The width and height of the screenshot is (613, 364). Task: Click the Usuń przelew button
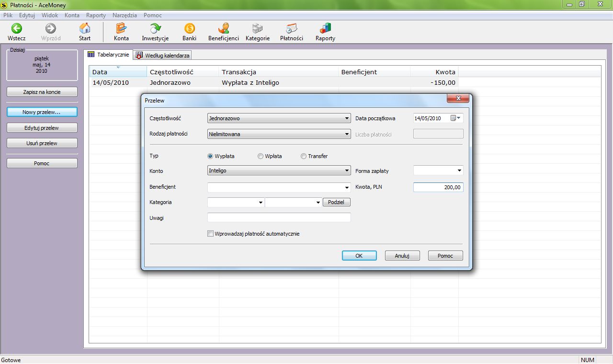tap(42, 143)
